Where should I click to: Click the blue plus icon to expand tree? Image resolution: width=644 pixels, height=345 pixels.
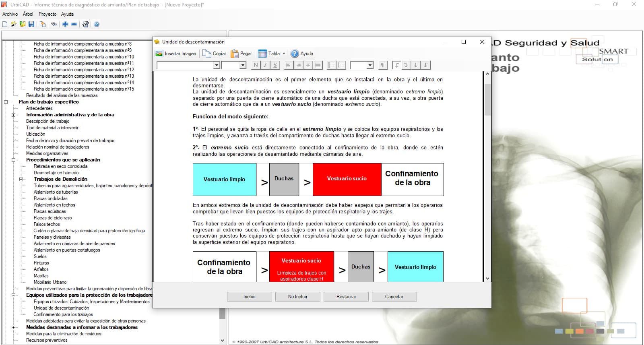[65, 24]
